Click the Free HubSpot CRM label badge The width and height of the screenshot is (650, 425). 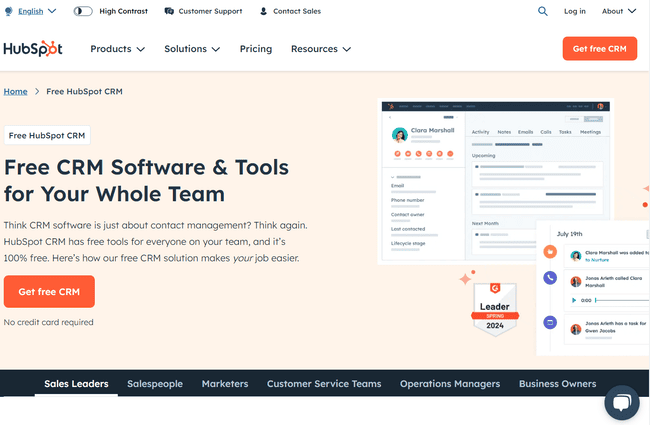tap(47, 135)
